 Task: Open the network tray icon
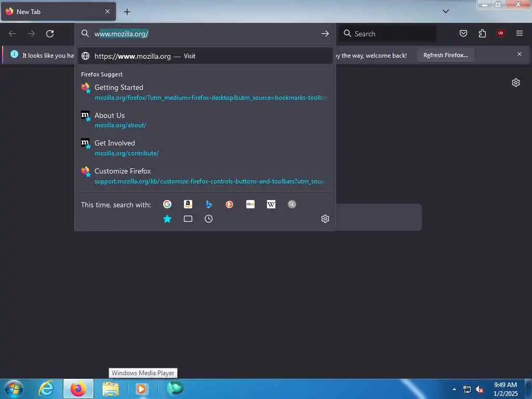[467, 390]
